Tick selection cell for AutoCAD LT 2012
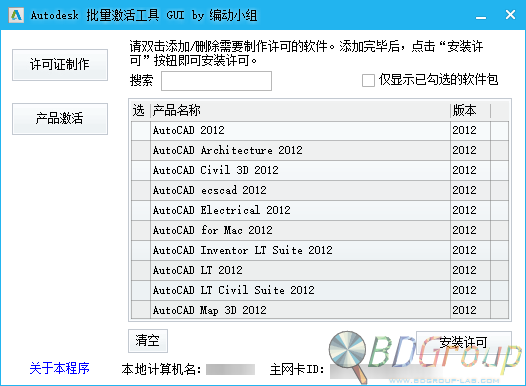This screenshot has width=526, height=386. coord(141,270)
